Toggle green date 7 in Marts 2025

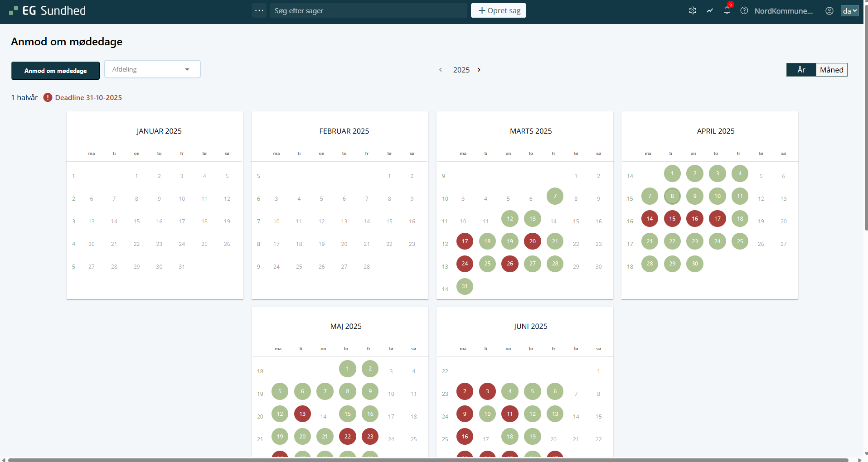click(555, 196)
